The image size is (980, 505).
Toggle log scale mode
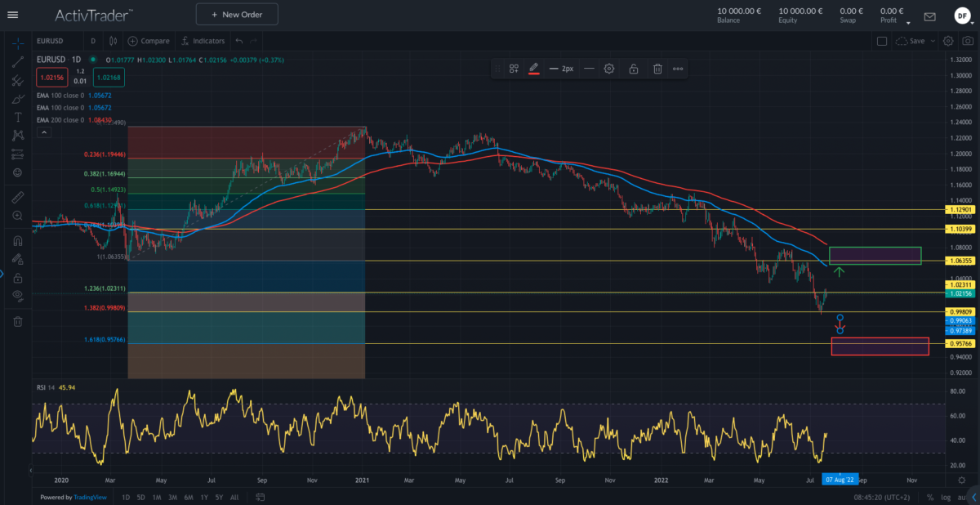(945, 497)
